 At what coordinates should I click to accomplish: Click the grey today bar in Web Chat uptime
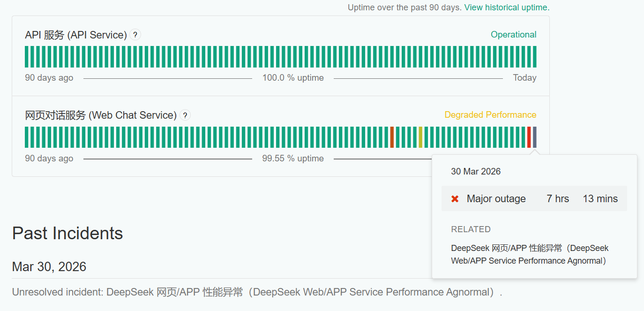[535, 137]
